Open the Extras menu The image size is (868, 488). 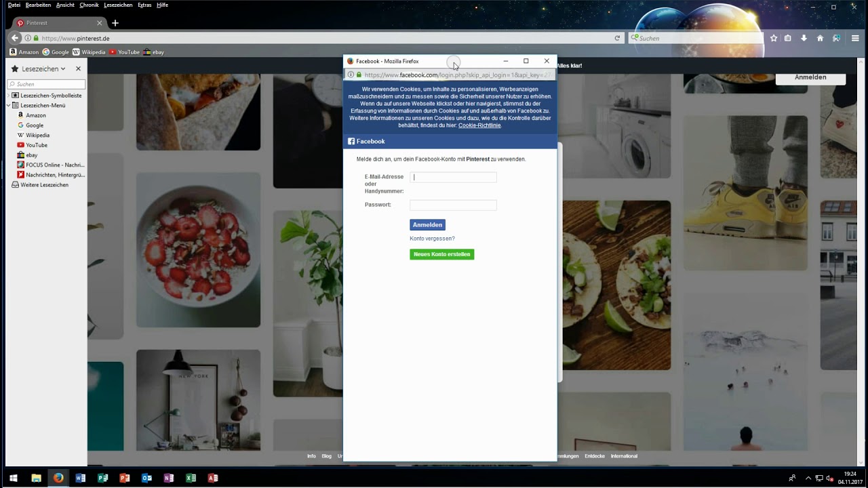(144, 5)
